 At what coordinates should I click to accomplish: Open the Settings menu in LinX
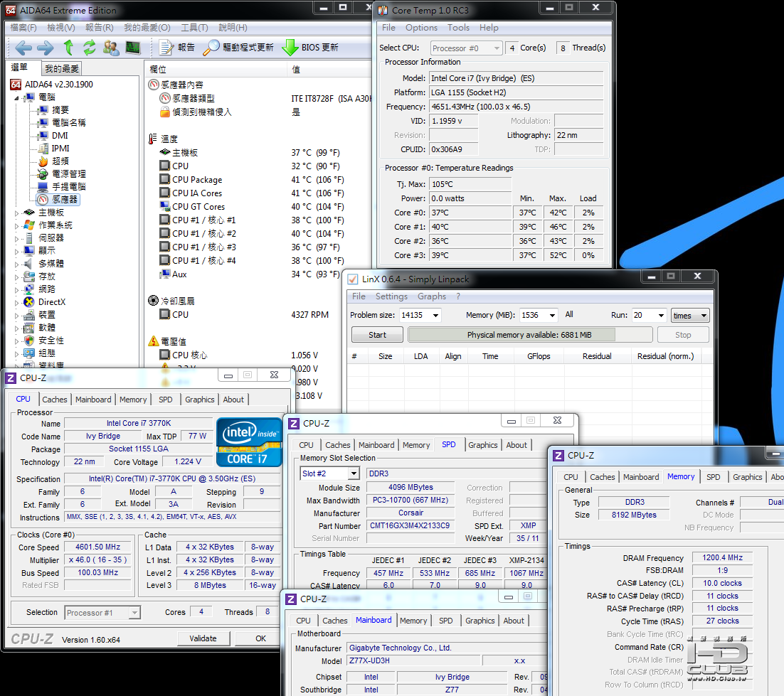[391, 296]
